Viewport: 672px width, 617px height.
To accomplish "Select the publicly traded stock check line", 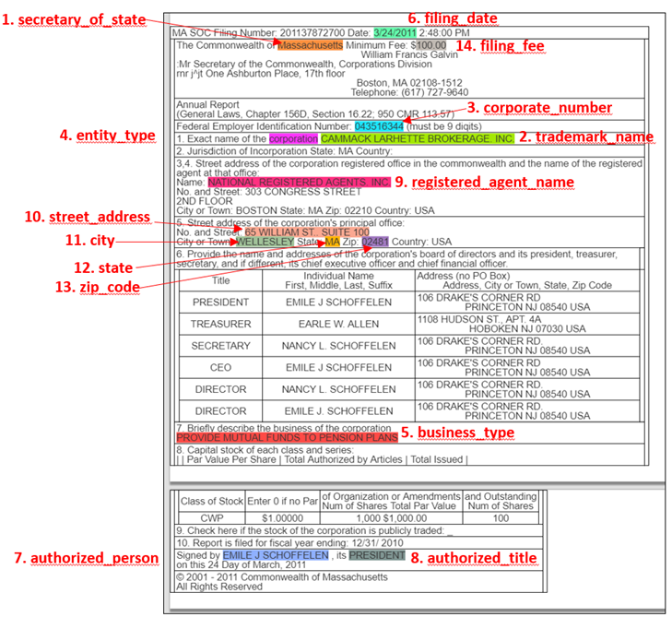I will (x=314, y=530).
